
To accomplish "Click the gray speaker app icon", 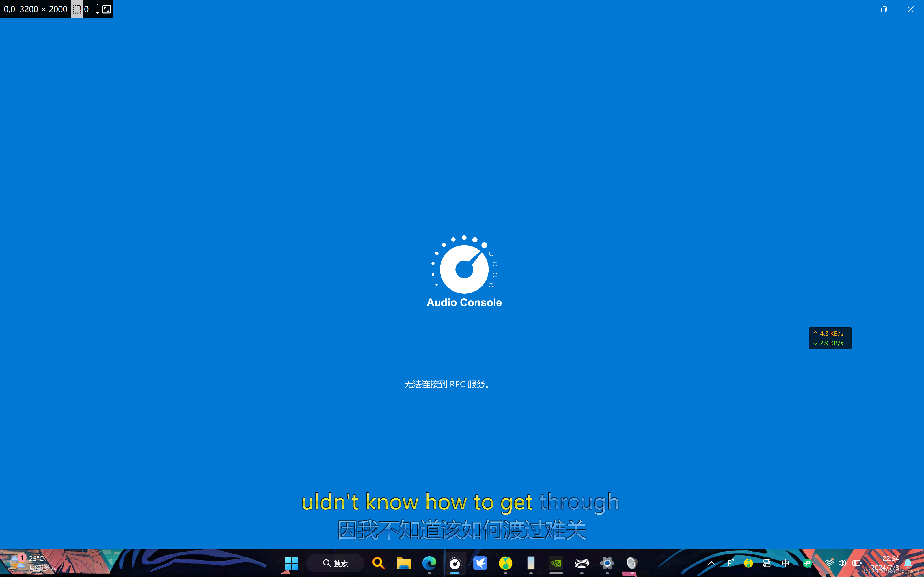I will click(x=632, y=563).
